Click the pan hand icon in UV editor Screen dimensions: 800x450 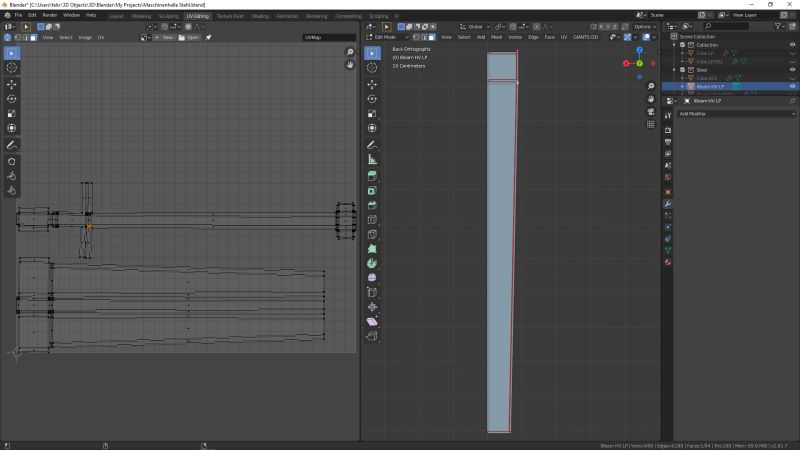(x=349, y=65)
